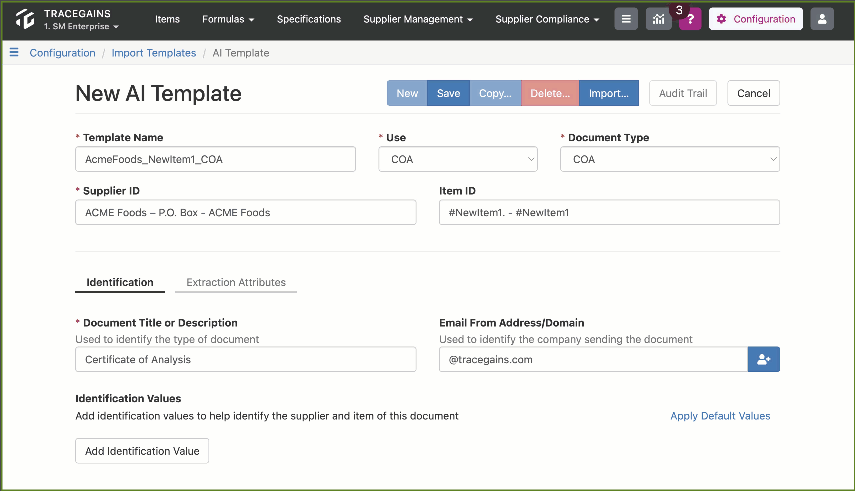Open Specifications in top navigation
The image size is (855, 491).
(x=309, y=19)
